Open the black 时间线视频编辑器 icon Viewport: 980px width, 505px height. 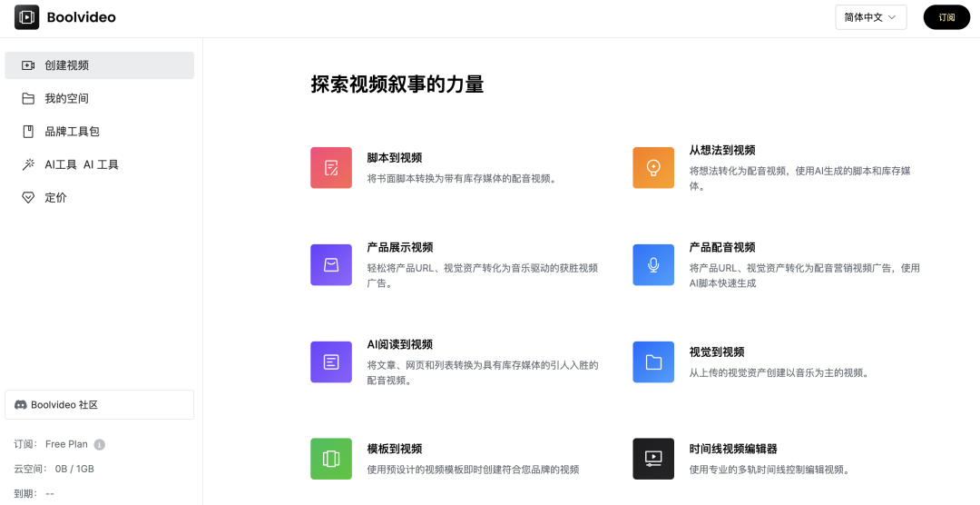(x=652, y=458)
